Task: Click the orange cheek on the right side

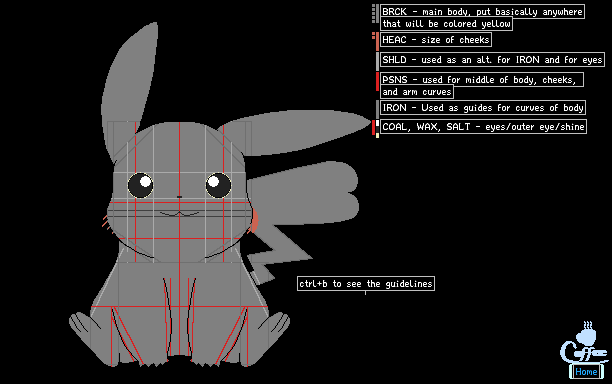Action: click(x=254, y=221)
